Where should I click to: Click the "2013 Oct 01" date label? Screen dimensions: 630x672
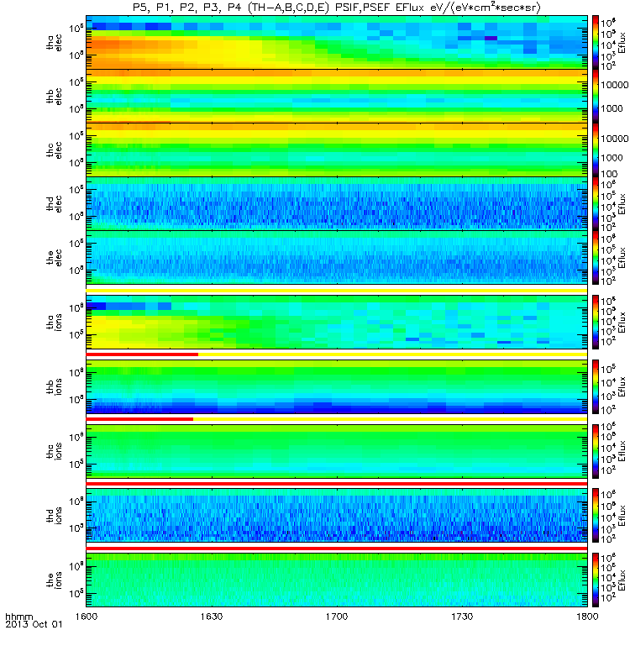[x=34, y=624]
